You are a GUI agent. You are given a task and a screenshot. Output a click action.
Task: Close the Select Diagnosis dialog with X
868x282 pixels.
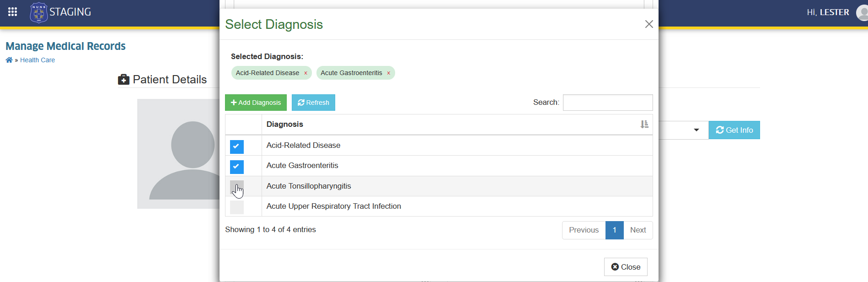click(648, 24)
